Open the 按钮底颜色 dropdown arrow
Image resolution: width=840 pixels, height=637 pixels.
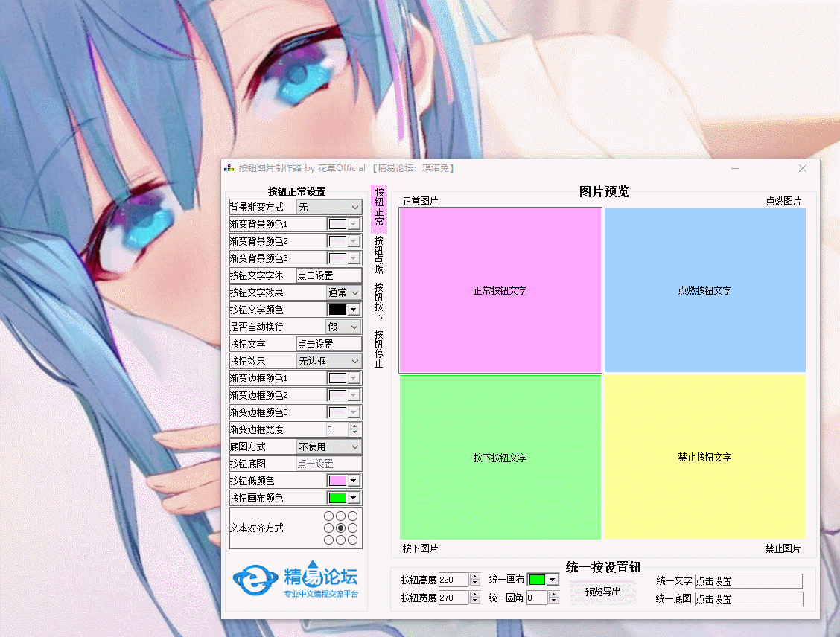(x=354, y=481)
